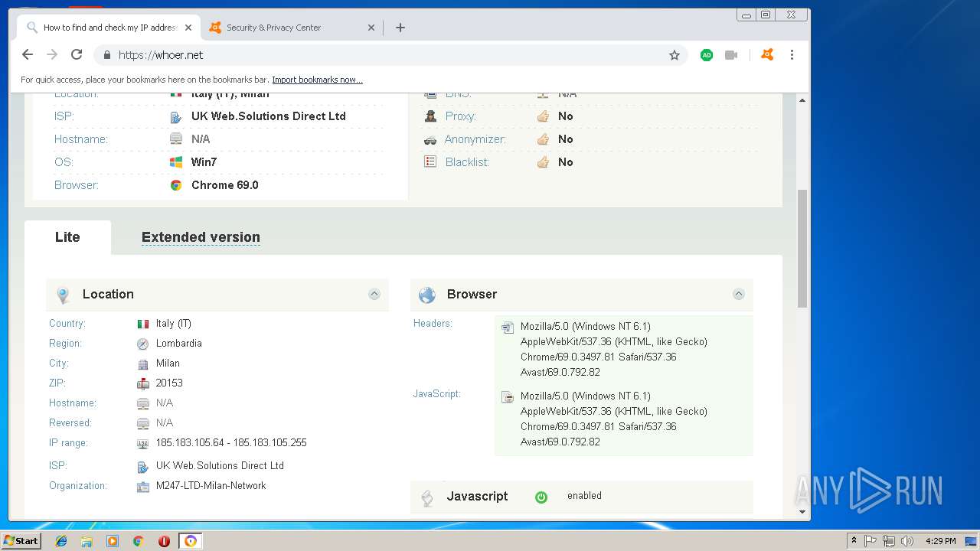
Task: Open a new browser tab
Action: (400, 28)
